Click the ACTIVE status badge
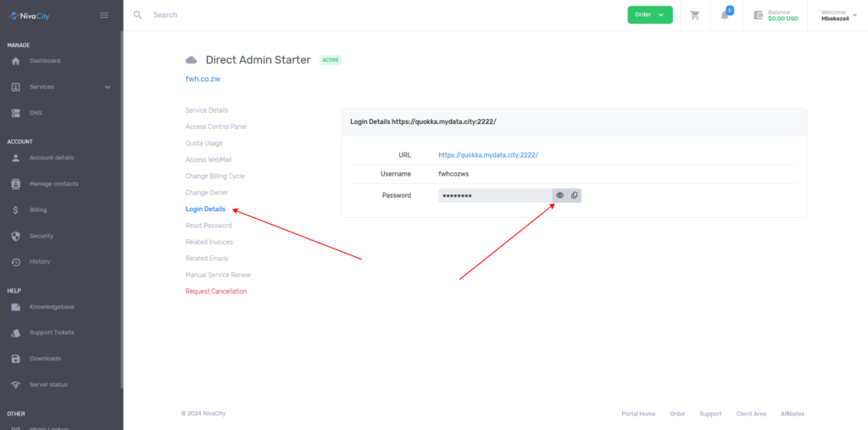Screen dimensions: 868x430 point(331,60)
